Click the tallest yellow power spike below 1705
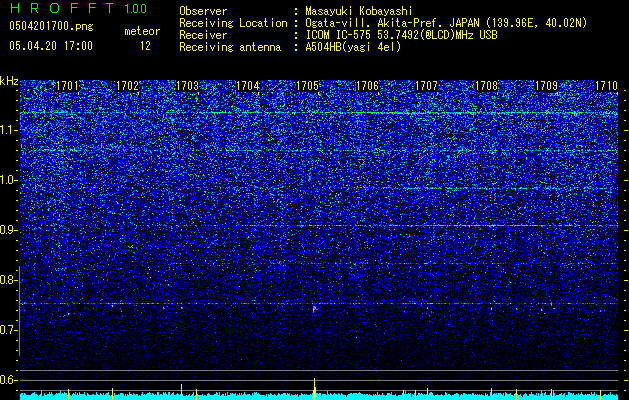The image size is (629, 400). click(x=314, y=388)
